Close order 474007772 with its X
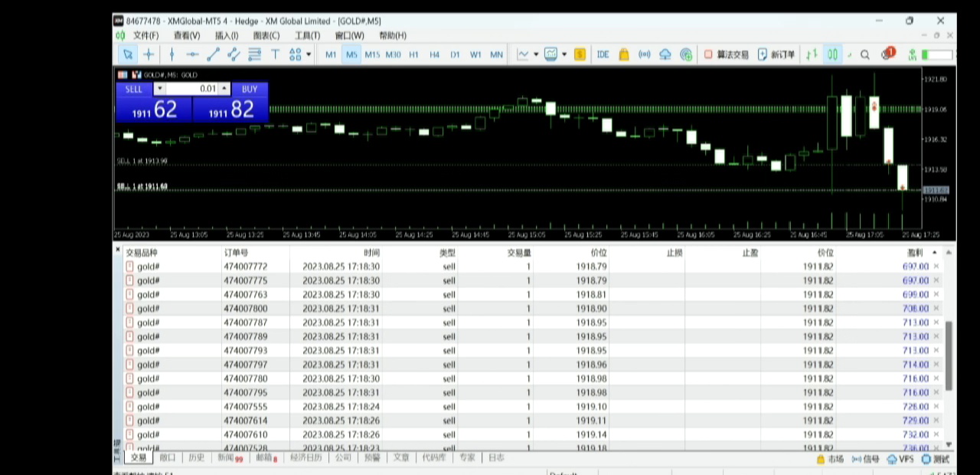The image size is (980, 475). [936, 267]
